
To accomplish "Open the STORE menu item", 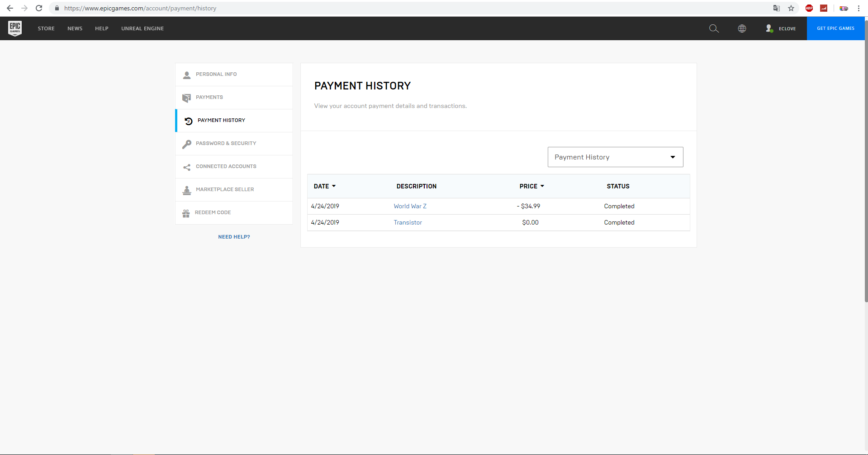I will click(x=46, y=28).
